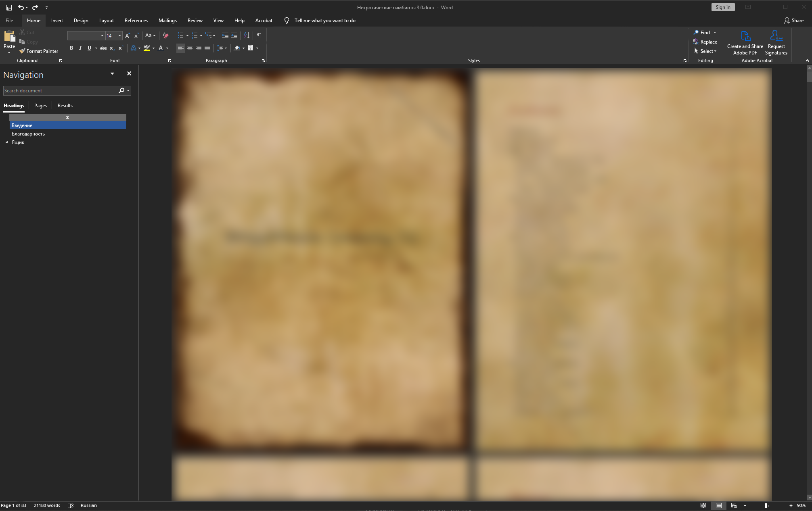Click the Increase Indent icon

pos(234,35)
